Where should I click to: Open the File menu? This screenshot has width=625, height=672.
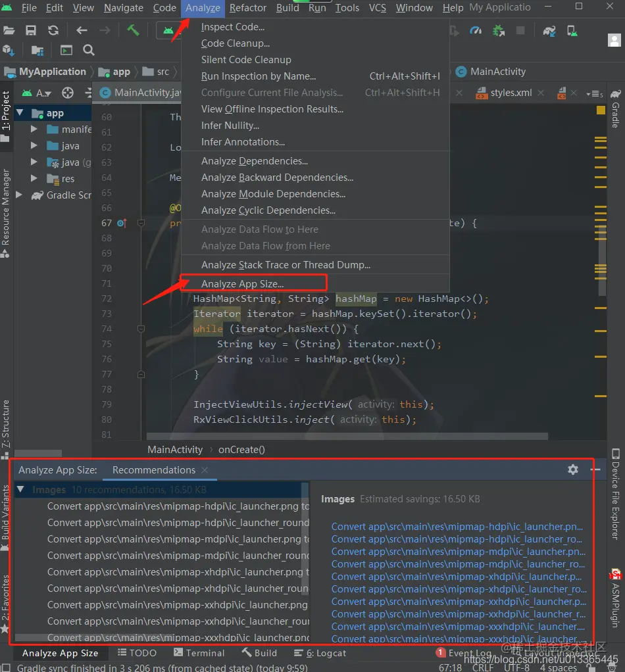(x=29, y=8)
